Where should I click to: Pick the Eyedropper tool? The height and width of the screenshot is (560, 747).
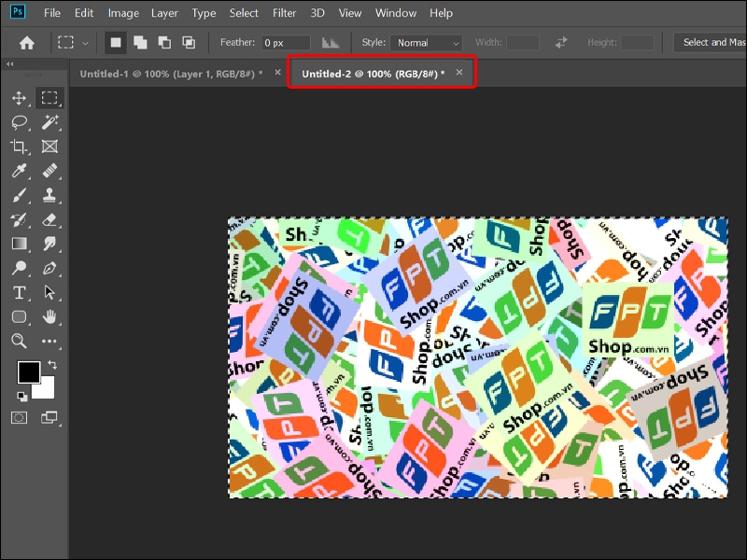19,171
